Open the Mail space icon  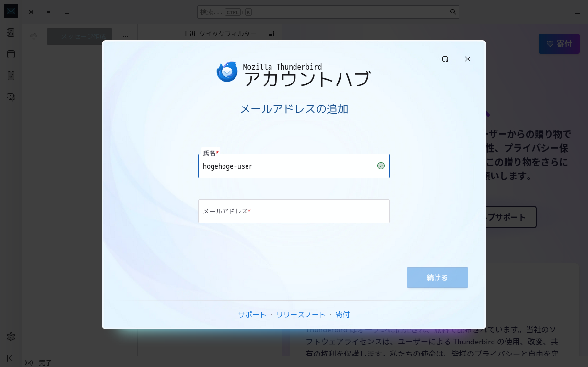click(11, 11)
